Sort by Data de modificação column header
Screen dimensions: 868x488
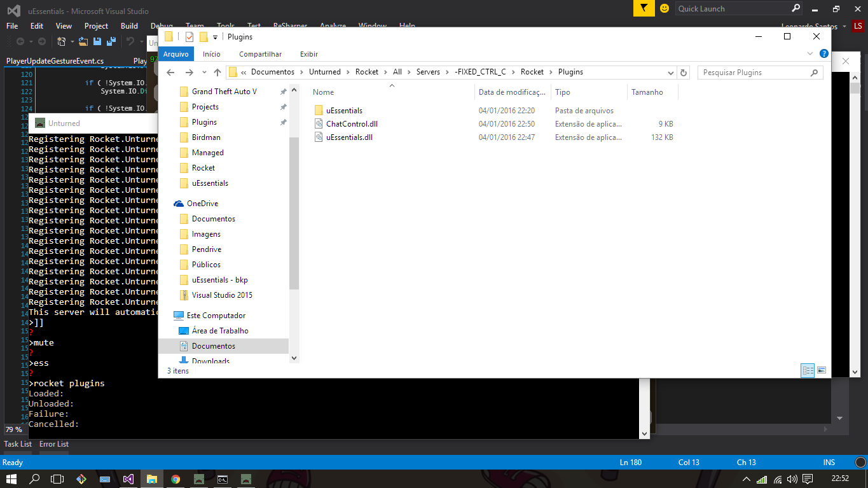(512, 92)
